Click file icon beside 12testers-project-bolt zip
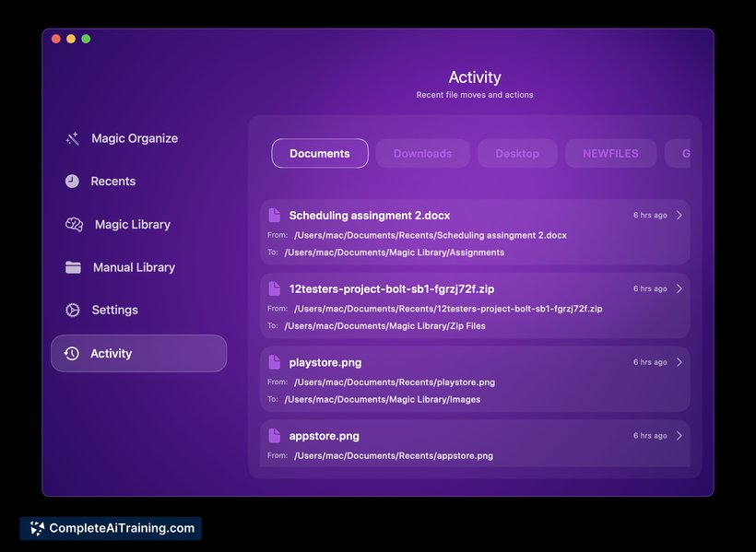This screenshot has width=756, height=552. (275, 288)
